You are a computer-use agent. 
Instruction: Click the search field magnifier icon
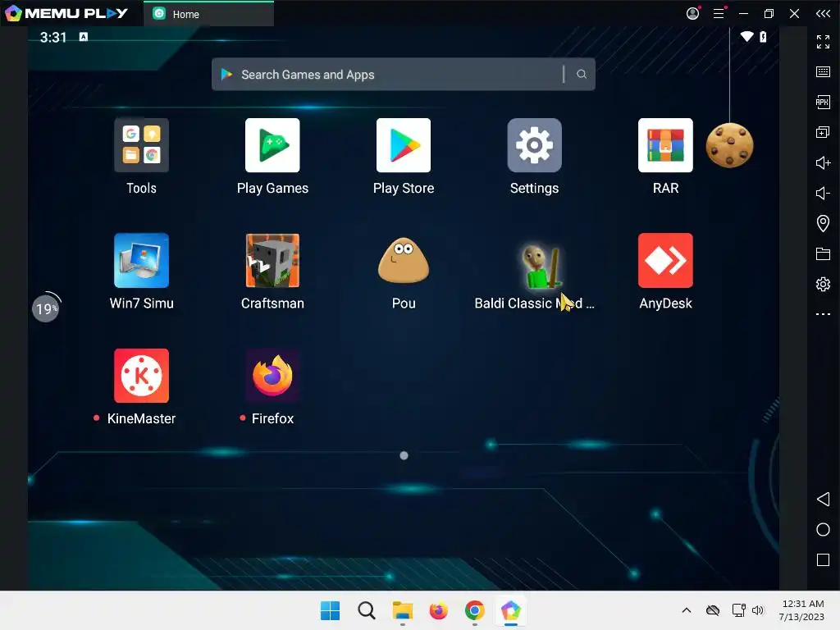582,74
